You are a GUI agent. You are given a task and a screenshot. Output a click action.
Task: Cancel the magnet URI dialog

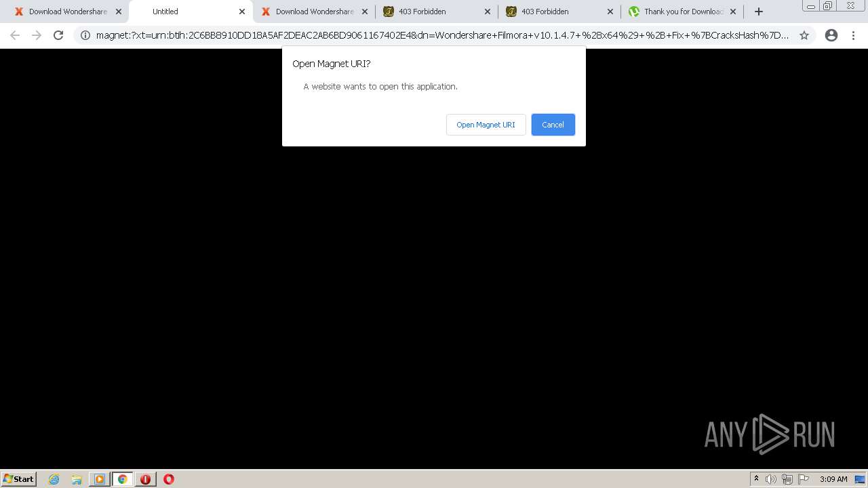553,125
